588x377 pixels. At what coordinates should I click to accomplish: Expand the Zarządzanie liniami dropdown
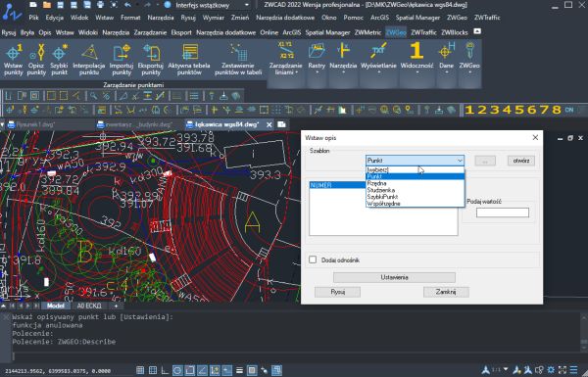point(285,69)
